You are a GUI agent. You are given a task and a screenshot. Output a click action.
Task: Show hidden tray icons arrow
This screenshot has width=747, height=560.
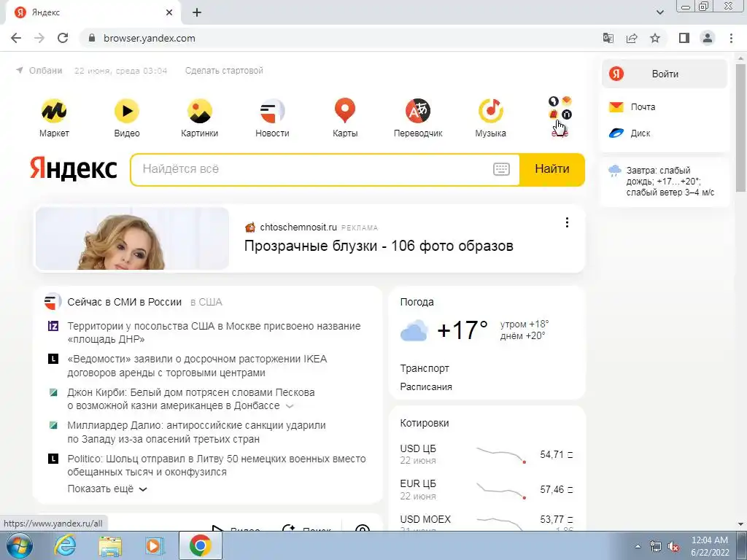click(638, 546)
